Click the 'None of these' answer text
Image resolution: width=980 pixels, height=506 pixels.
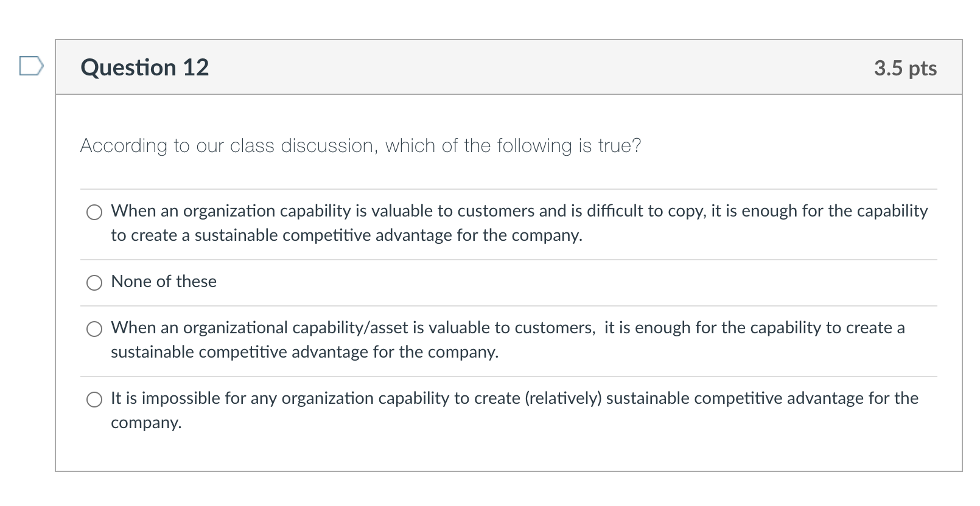pos(164,282)
